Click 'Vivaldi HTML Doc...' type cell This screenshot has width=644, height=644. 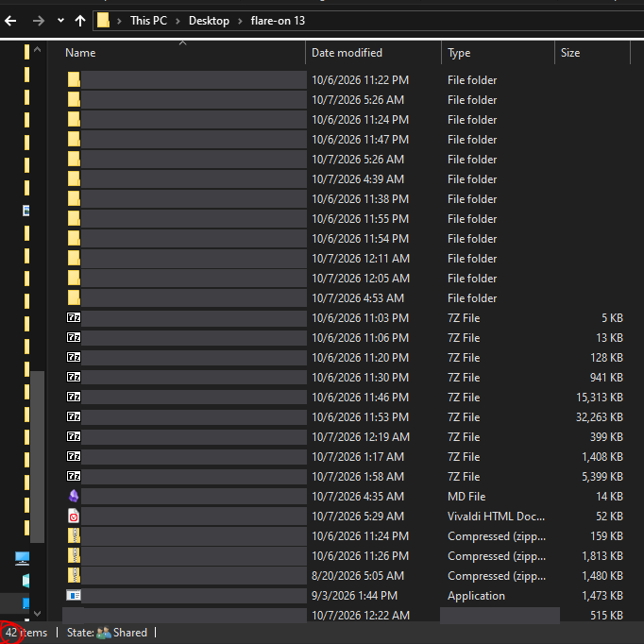496,517
